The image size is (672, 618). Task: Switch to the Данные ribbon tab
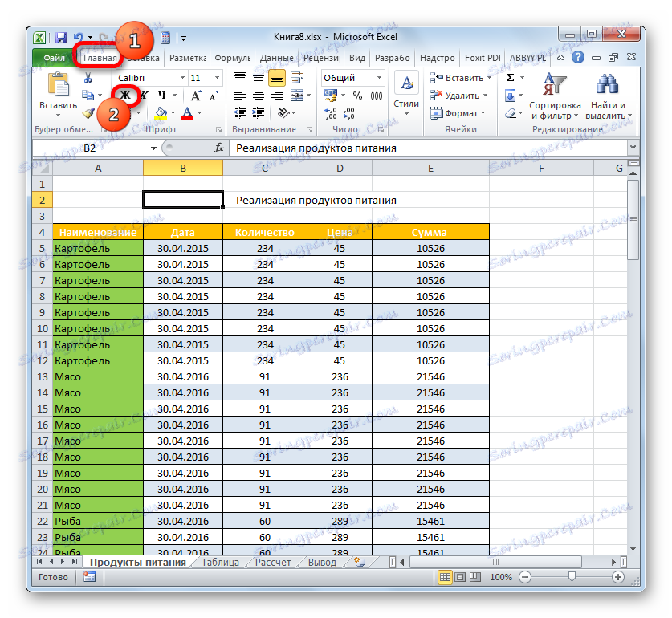(x=276, y=58)
